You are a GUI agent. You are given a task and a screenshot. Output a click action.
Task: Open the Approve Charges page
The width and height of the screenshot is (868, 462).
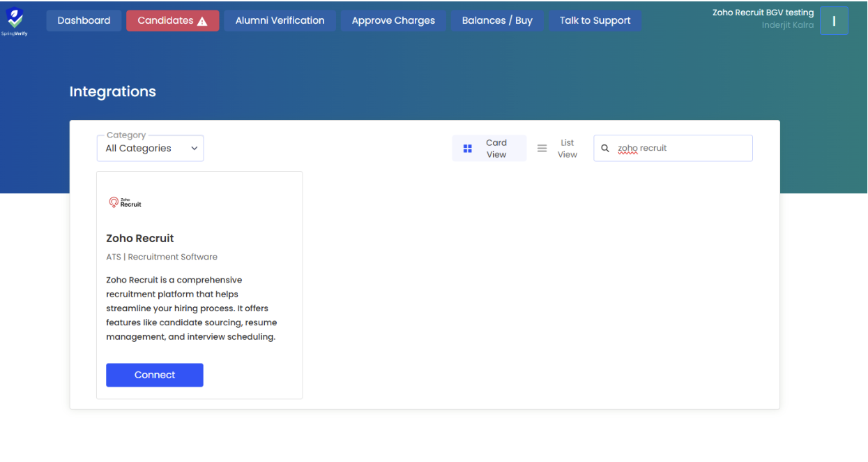[393, 20]
